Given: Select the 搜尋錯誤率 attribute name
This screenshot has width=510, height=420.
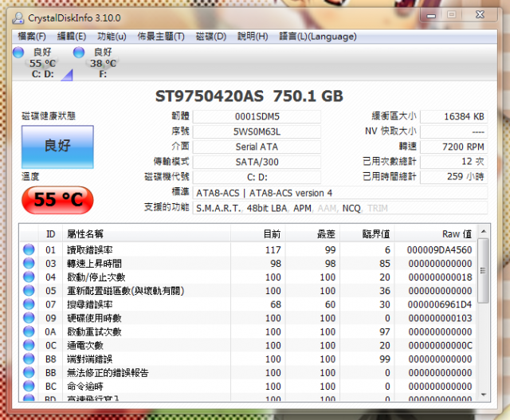Looking at the screenshot, I should (x=90, y=304).
